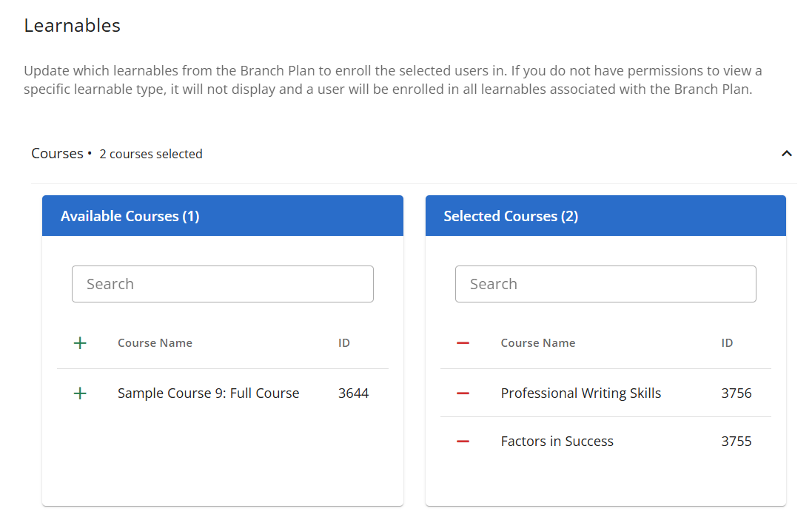Screen dimensions: 812x531
Task: Select the Factors in Success course name
Action: 557,442
